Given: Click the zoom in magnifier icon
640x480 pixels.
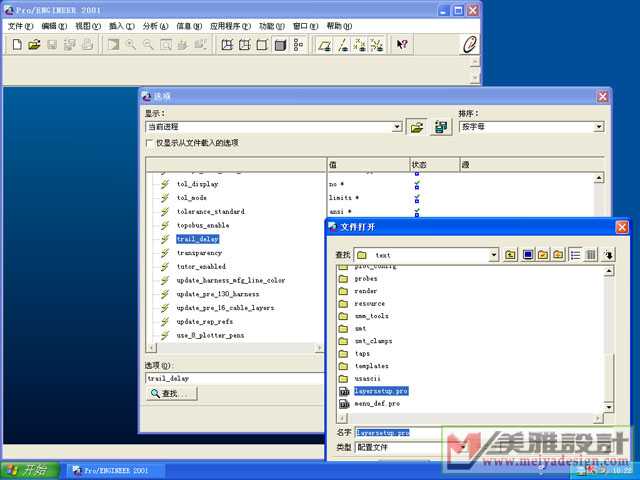Looking at the screenshot, I should click(131, 44).
